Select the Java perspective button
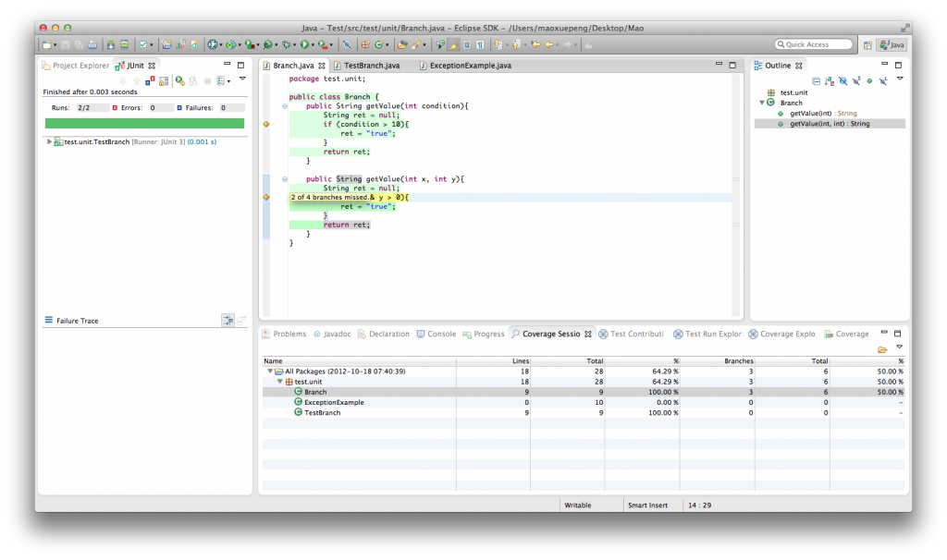Screen dimensions: 947x560 (892, 44)
